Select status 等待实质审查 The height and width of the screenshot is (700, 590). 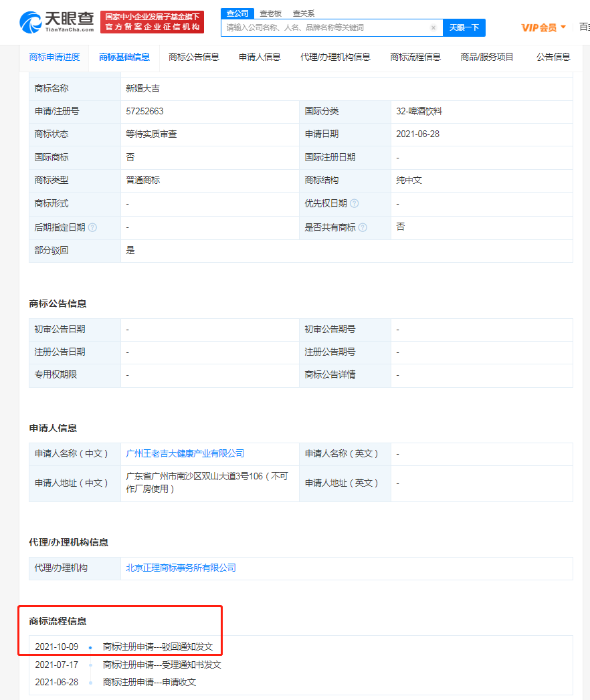pyautogui.click(x=151, y=134)
